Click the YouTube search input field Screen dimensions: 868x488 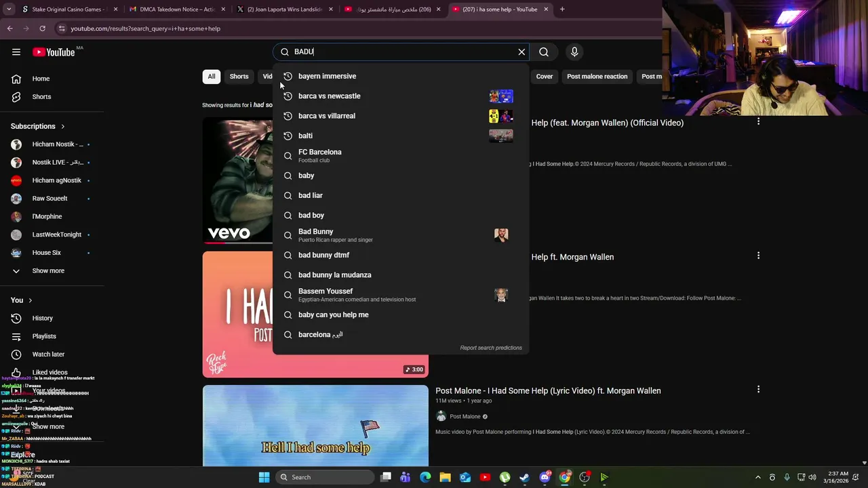401,52
